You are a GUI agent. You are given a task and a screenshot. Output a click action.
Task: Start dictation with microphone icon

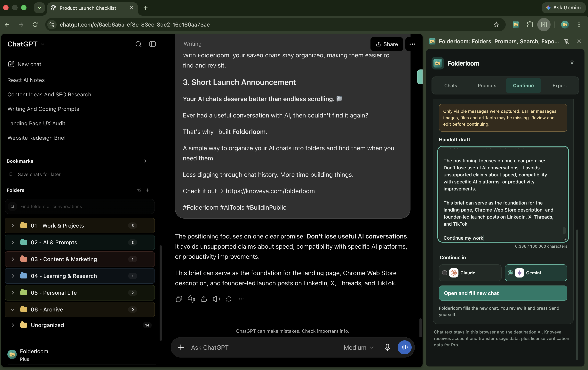point(387,347)
